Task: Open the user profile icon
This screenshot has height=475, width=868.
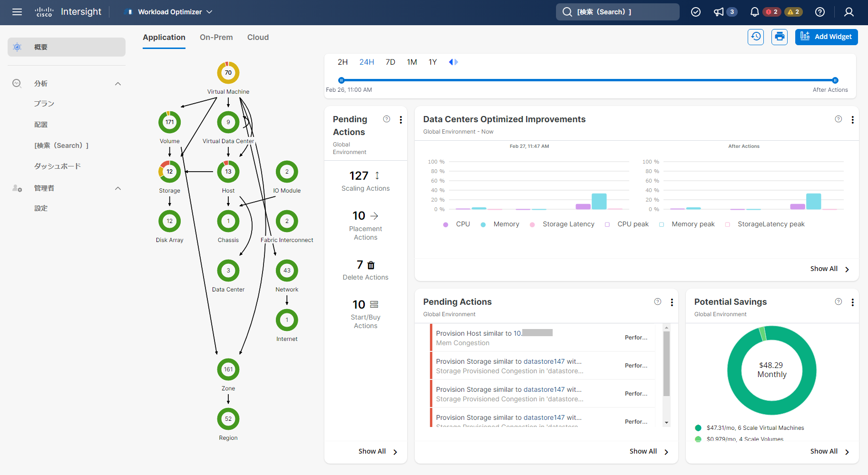Action: [x=849, y=12]
